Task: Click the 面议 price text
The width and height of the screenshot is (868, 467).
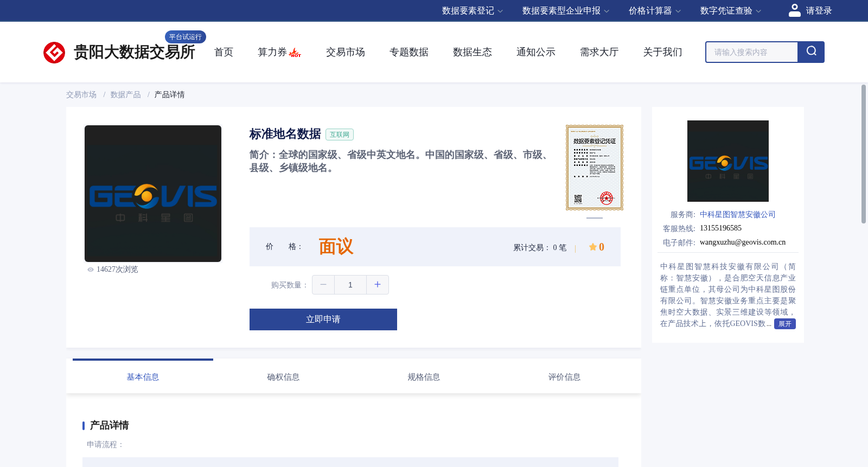Action: click(336, 247)
